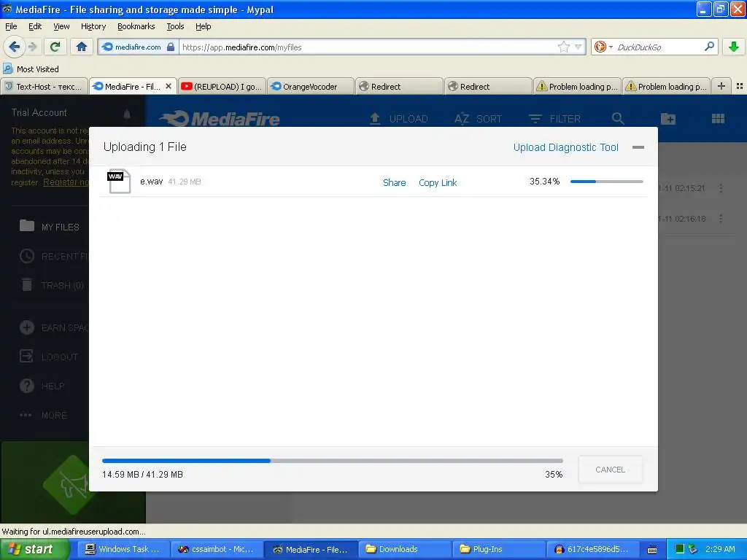This screenshot has width=747, height=560.
Task: Open MY FILES in sidebar
Action: tap(49, 227)
